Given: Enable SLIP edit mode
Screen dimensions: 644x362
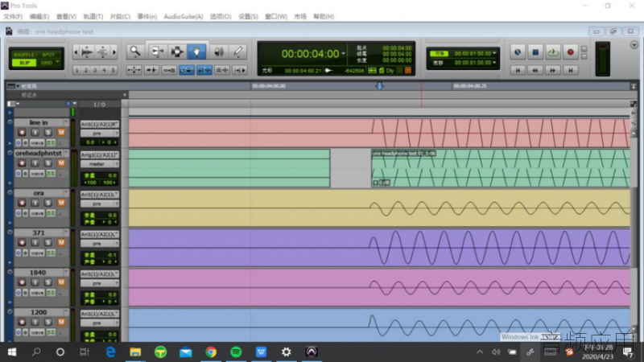Looking at the screenshot, I should pos(24,63).
